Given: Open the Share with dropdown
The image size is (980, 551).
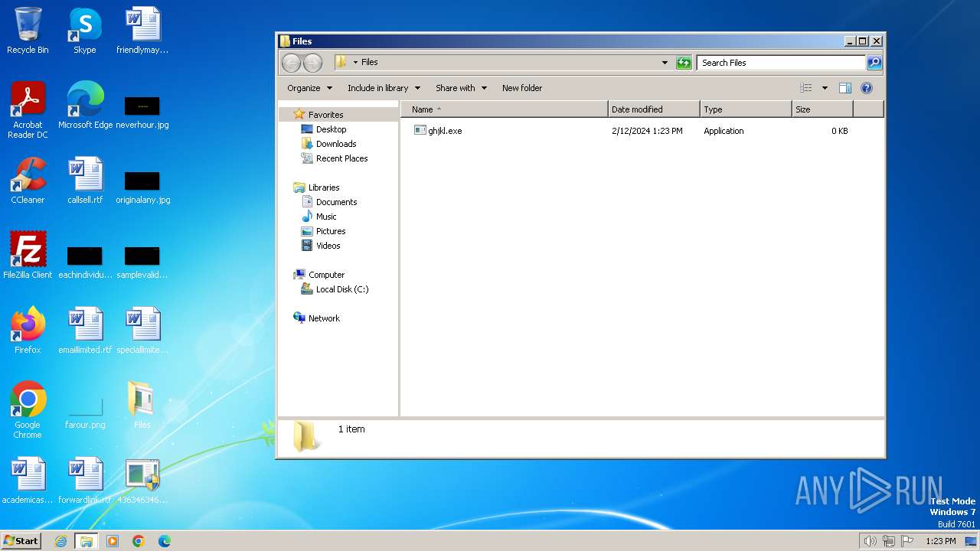Looking at the screenshot, I should (x=461, y=88).
